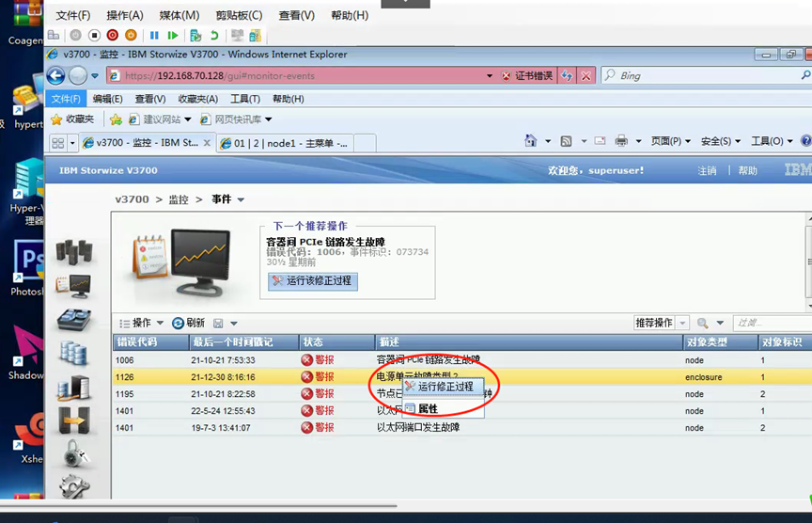Viewport: 812px width, 523px height.
Task: Open the IE 安全(S) dropdown menu
Action: tap(720, 141)
